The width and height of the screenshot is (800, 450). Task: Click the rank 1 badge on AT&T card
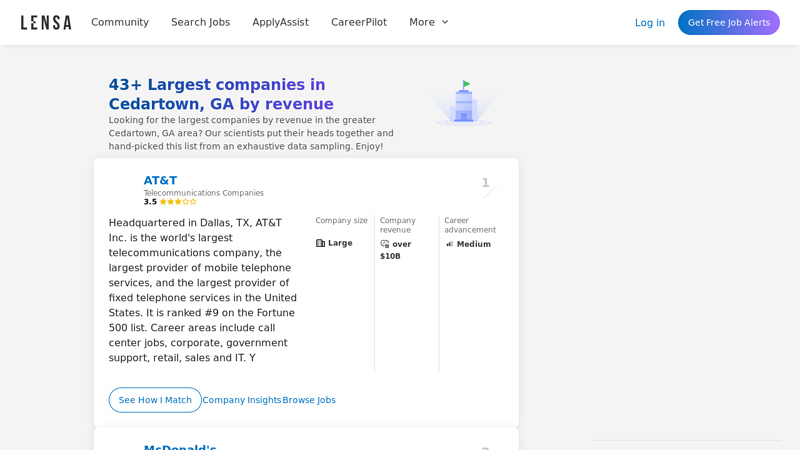[486, 183]
